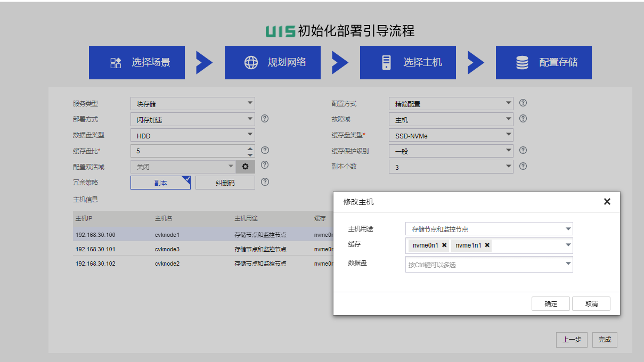Viewport: 644px width, 362px height.
Task: Click help icon next to 部署方式
Action: click(265, 119)
